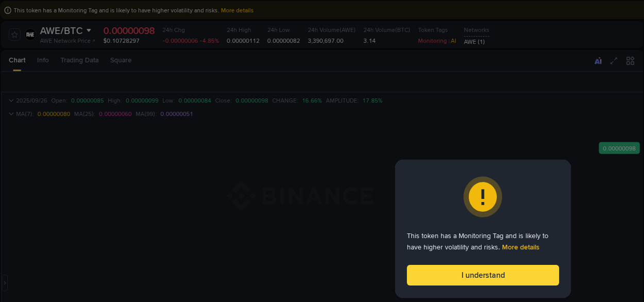
Task: Click the yellow MA(7) legend value
Action: 54,113
